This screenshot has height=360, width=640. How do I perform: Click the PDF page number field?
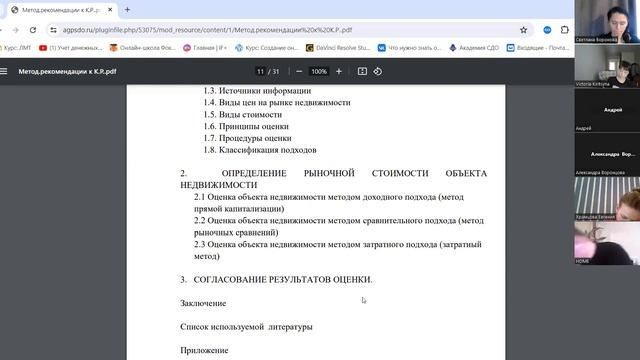click(260, 71)
